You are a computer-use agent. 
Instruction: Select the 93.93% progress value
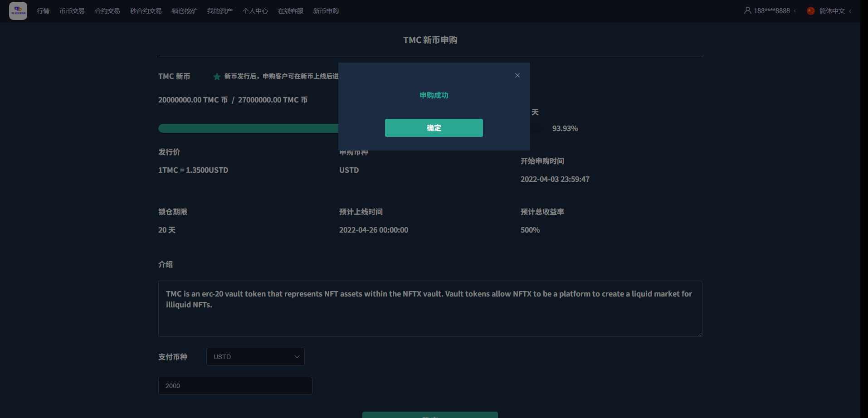[565, 129]
